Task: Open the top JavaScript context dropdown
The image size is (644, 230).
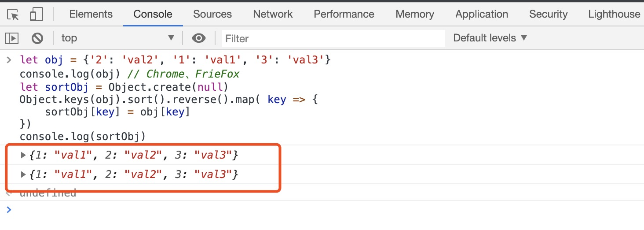Action: click(x=117, y=38)
